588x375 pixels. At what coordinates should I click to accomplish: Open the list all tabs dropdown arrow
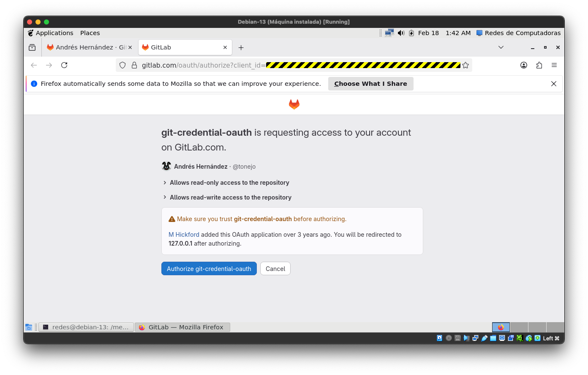[501, 47]
